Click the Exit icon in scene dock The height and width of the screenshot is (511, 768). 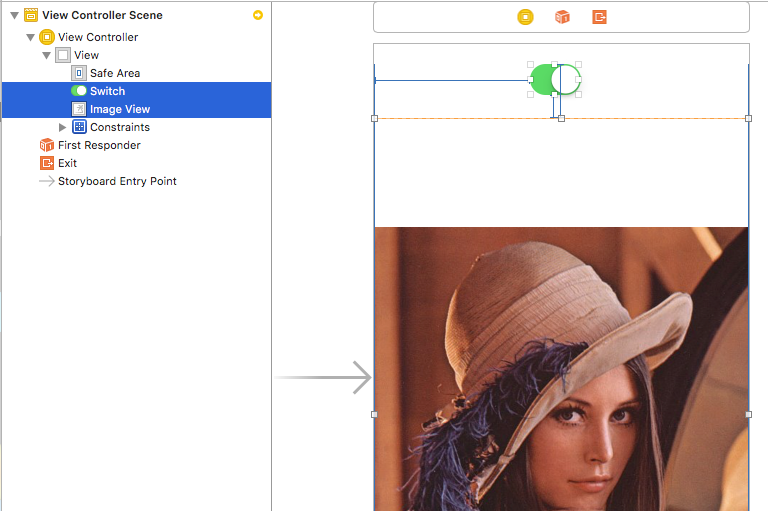[x=600, y=17]
